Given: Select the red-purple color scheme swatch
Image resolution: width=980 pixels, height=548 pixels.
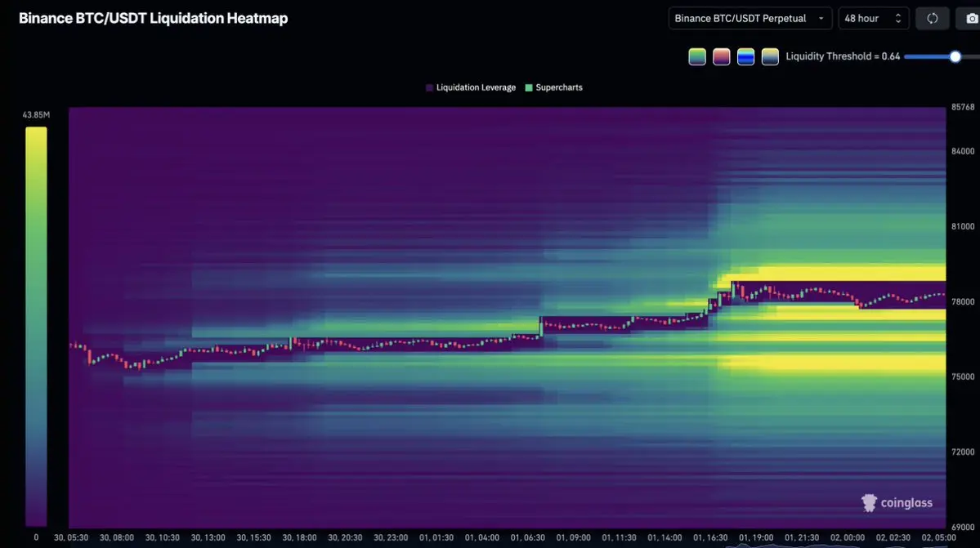Looking at the screenshot, I should [x=721, y=57].
